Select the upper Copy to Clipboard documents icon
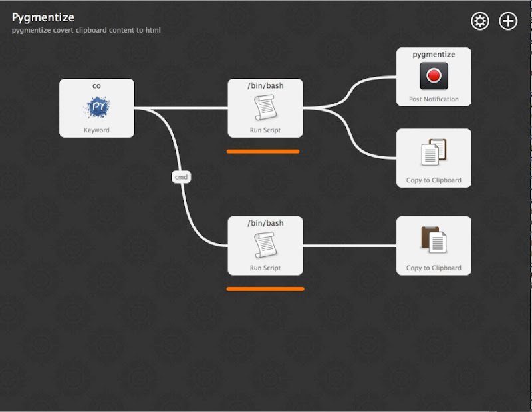 tap(434, 152)
